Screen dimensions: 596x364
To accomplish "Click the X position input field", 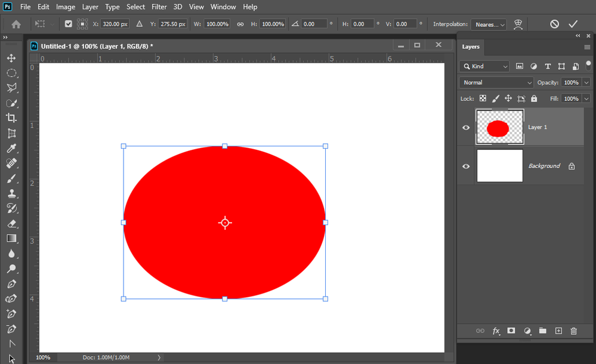I will coord(115,24).
